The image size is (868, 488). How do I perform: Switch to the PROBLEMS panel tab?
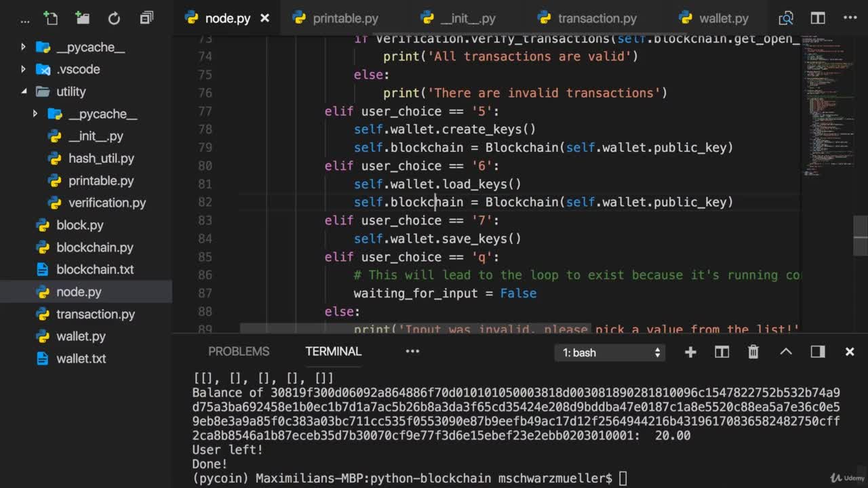(239, 351)
